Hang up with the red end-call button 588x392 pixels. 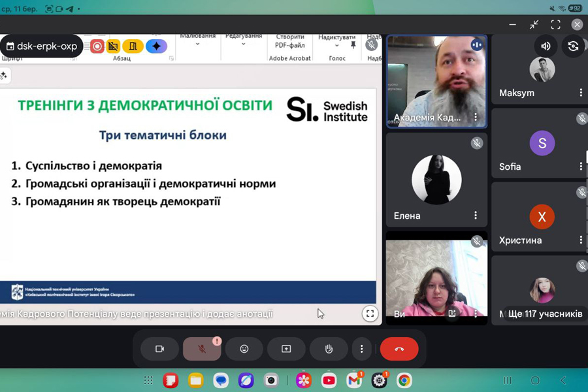tap(399, 349)
